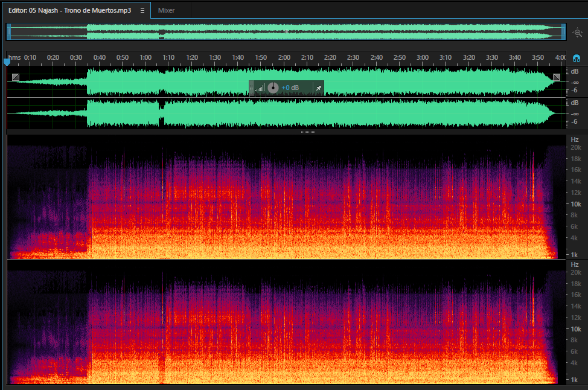Click the hms time format label
Image resolution: width=588 pixels, height=390 pixels.
(x=14, y=57)
